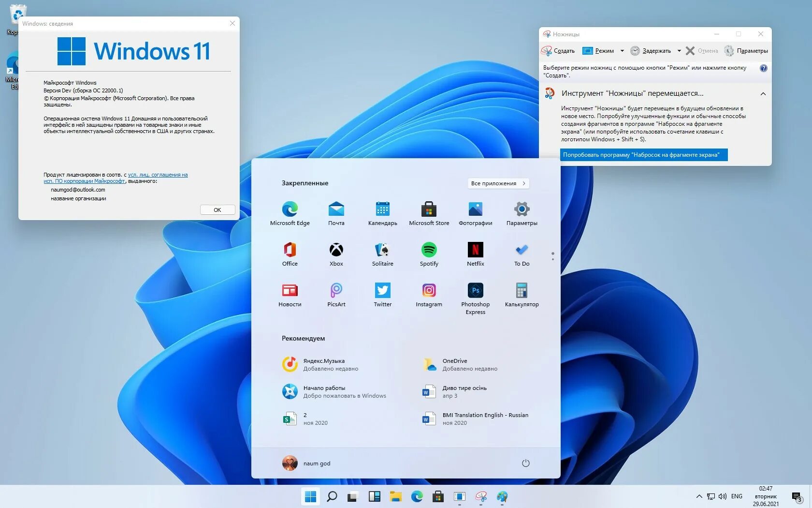Click the network tray icon

click(711, 496)
